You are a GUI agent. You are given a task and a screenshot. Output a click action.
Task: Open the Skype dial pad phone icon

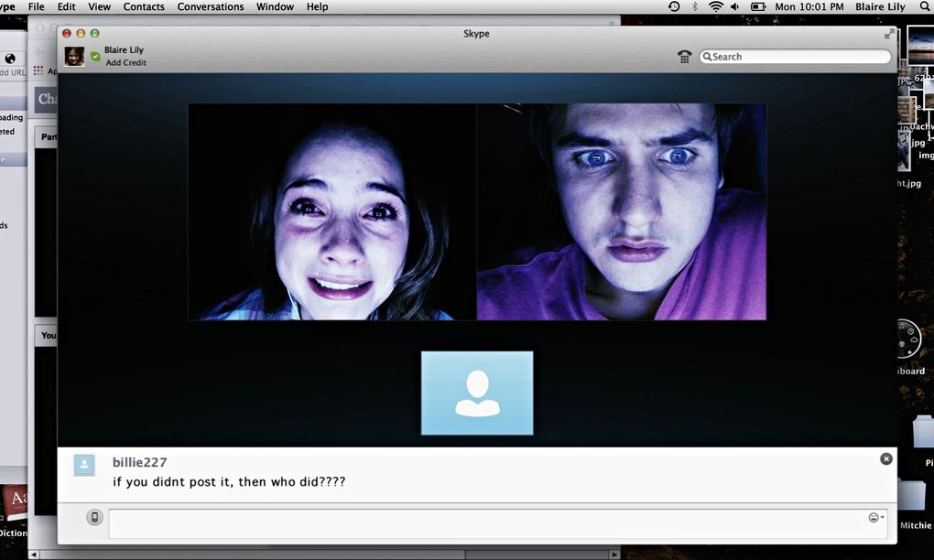684,56
